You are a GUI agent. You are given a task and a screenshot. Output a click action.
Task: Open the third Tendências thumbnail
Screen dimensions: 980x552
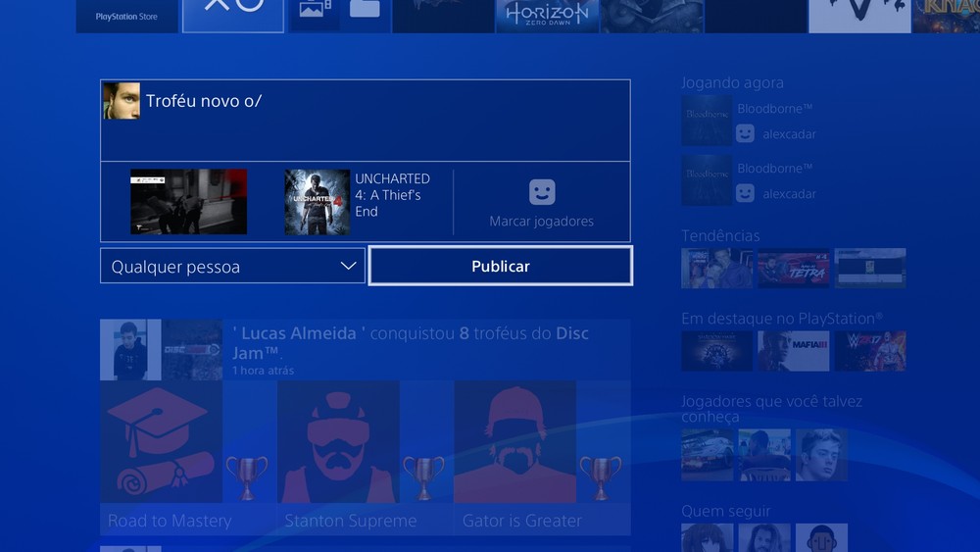(x=870, y=269)
